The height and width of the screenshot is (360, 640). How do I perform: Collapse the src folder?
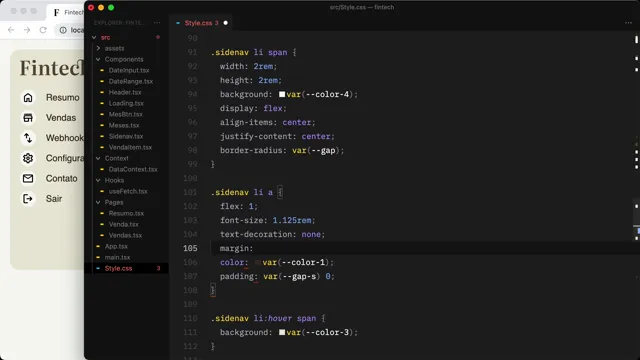coord(94,37)
